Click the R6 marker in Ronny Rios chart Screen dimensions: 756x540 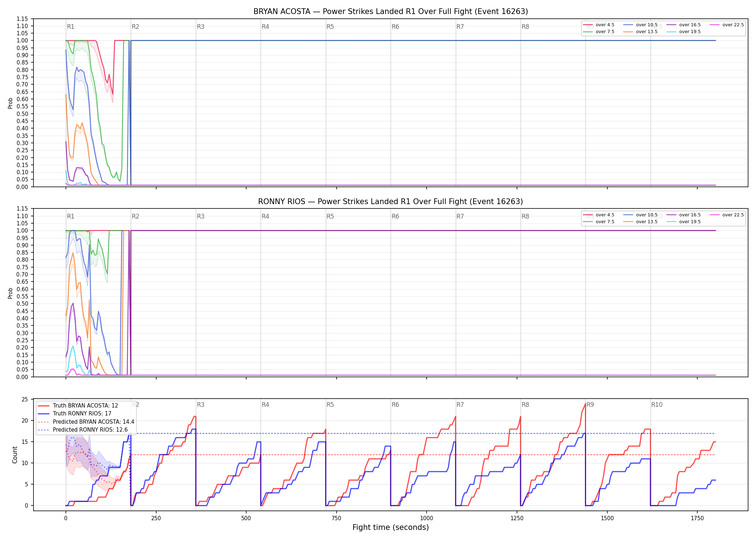pos(395,216)
